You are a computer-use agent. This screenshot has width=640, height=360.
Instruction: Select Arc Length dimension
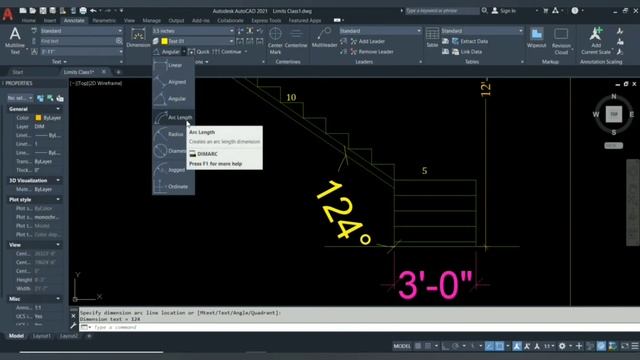pyautogui.click(x=173, y=118)
